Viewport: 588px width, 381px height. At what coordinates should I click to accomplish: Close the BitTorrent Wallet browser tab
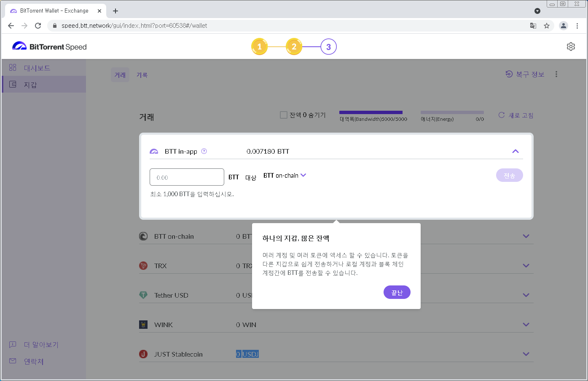99,11
